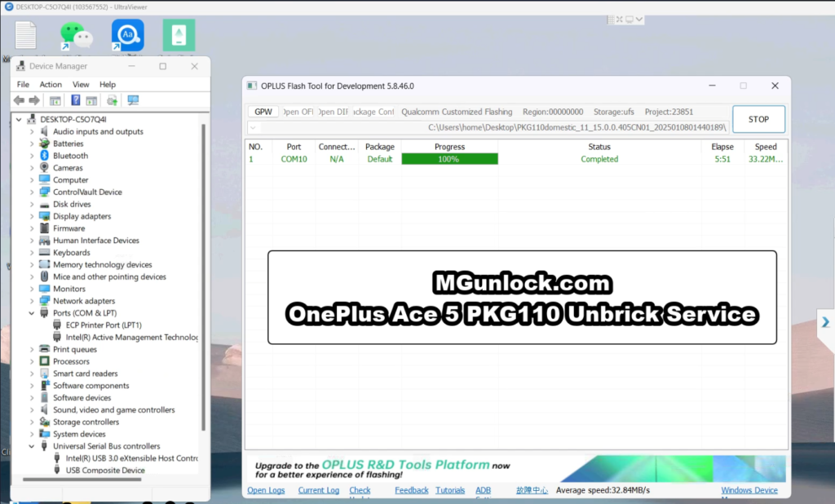835x504 pixels.
Task: Click the Default package cell
Action: coord(380,159)
